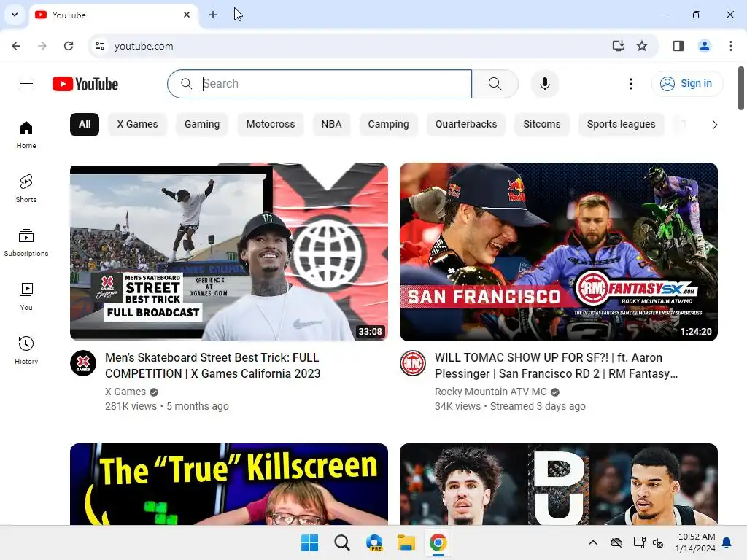
Task: Open the taskbar clock and date
Action: click(x=695, y=542)
